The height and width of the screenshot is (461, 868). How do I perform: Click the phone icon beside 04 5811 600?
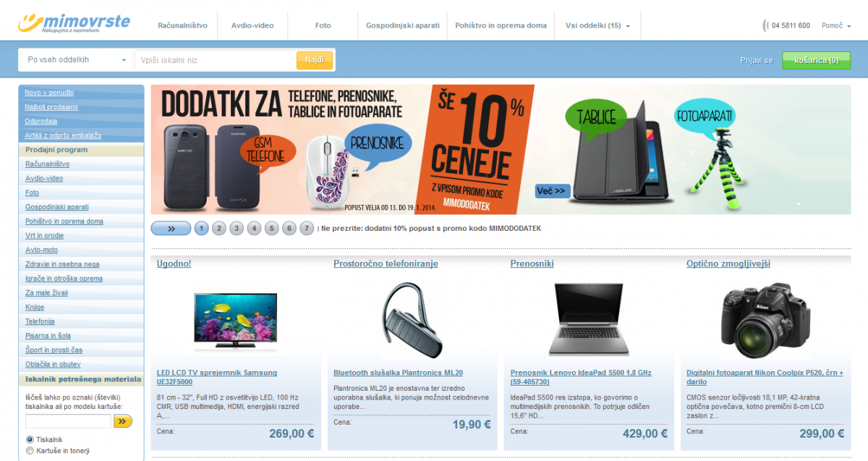[x=765, y=25]
